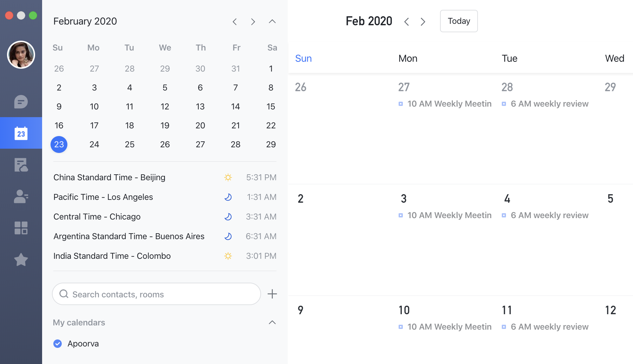Click February 2020 mini calendar title
This screenshot has width=633, height=364.
(85, 21)
